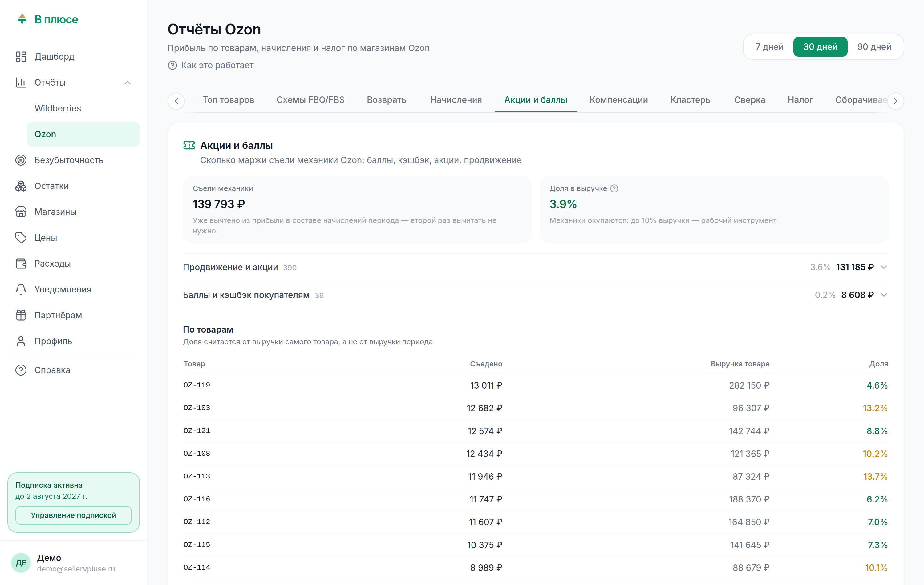Click the Акции и баллы ticket icon
Screen dimensions: 924x585
pos(189,145)
